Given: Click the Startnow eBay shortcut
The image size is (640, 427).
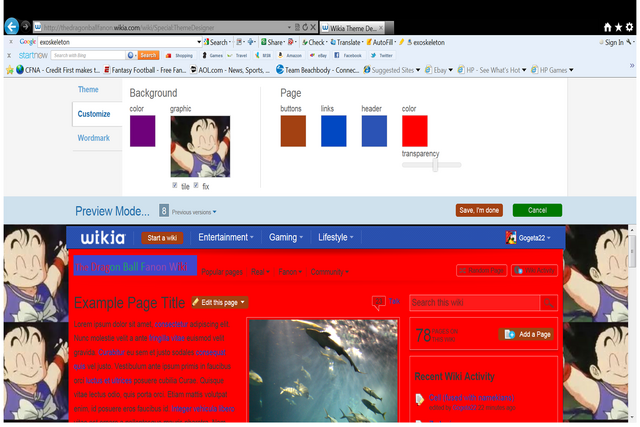Looking at the screenshot, I should point(318,56).
